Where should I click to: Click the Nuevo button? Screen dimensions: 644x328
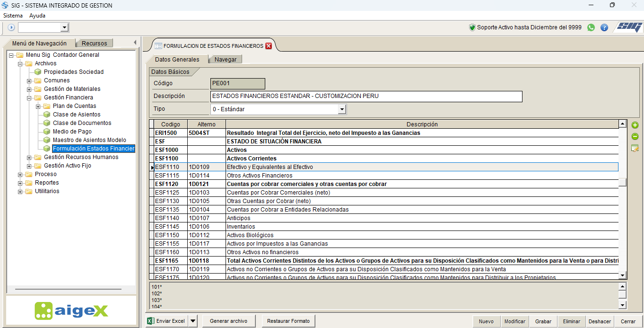[486, 321]
